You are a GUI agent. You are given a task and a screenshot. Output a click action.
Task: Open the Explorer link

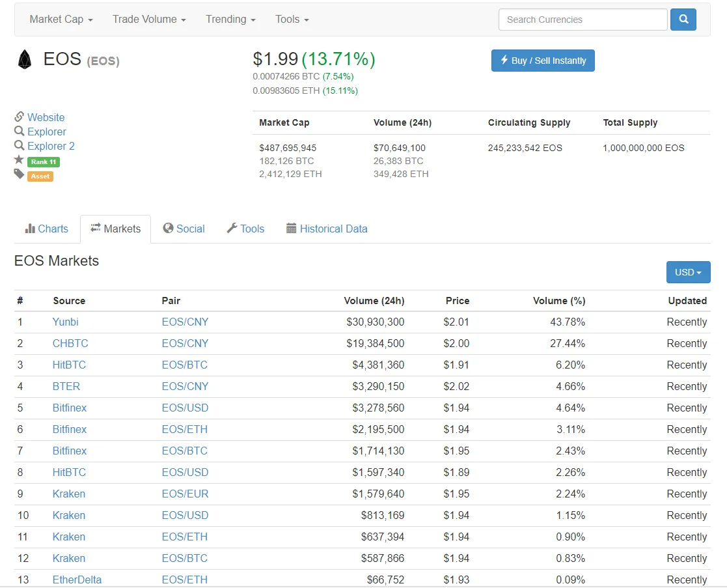(46, 132)
